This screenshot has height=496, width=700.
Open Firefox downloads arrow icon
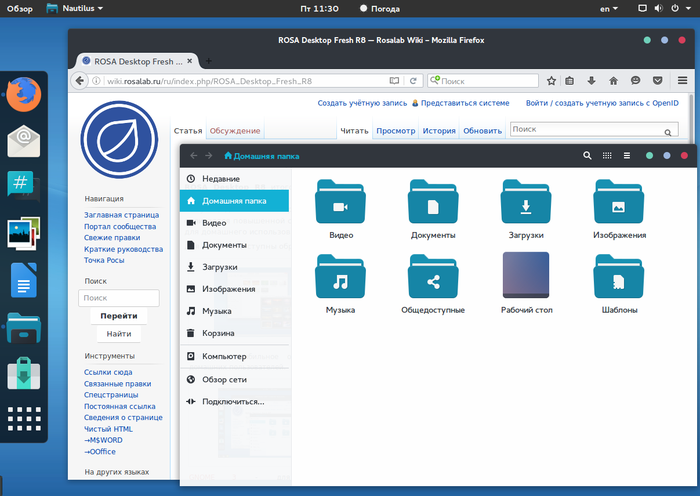(x=592, y=81)
